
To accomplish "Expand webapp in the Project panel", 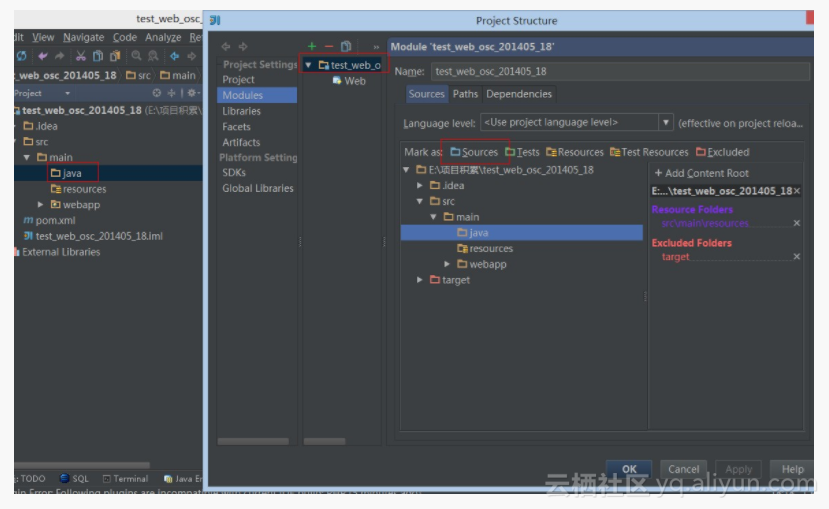I will (x=40, y=205).
